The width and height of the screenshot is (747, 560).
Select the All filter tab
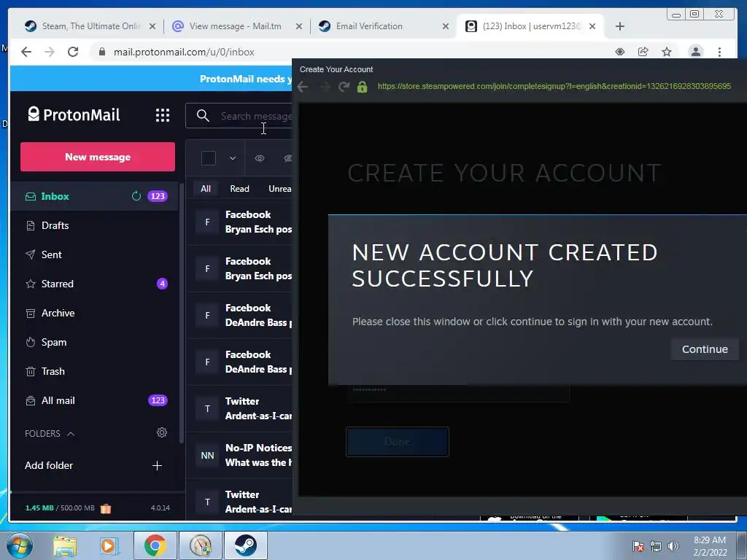205,189
